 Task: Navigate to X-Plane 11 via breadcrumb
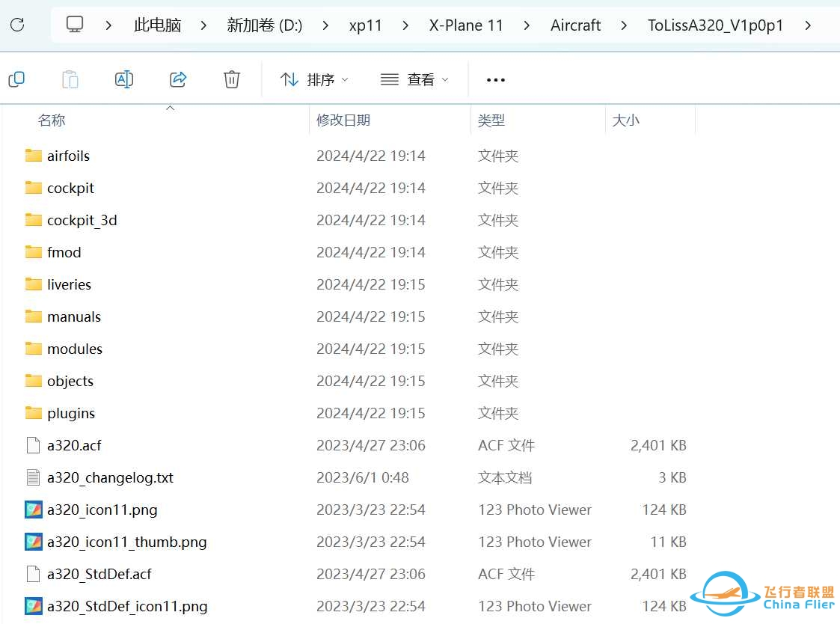pos(465,25)
